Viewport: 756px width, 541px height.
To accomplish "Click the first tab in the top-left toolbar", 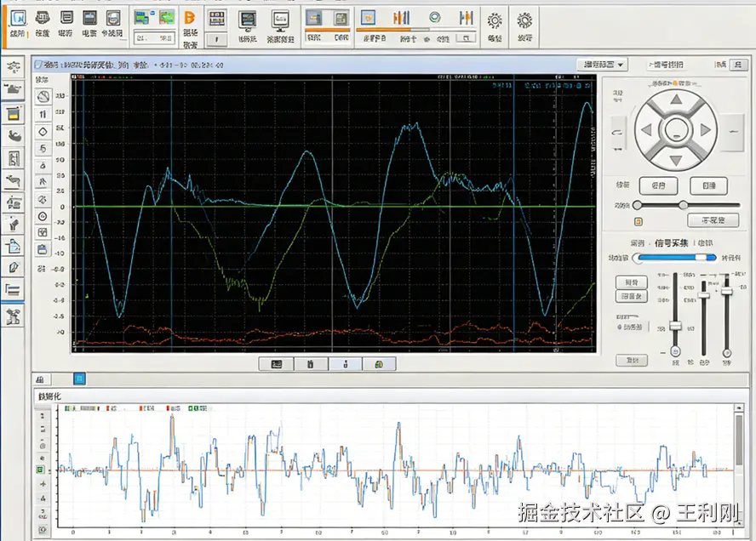I will [x=17, y=23].
